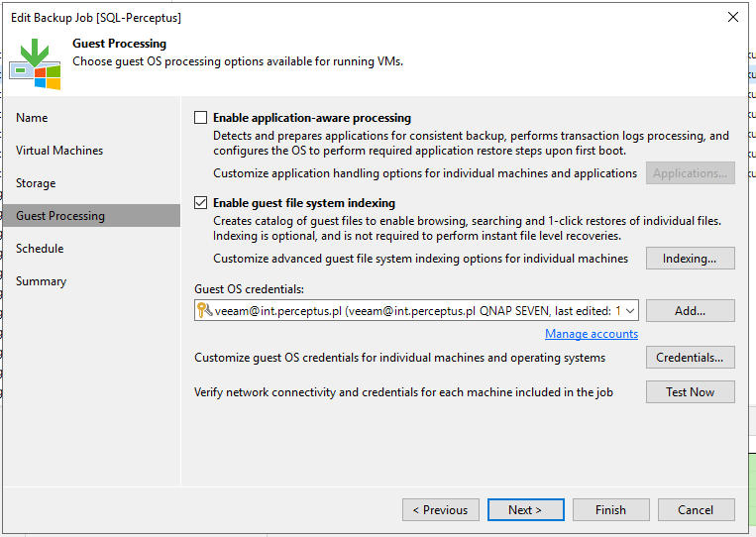756x537 pixels.
Task: Cancel the Edit Backup Job dialog
Action: point(696,510)
